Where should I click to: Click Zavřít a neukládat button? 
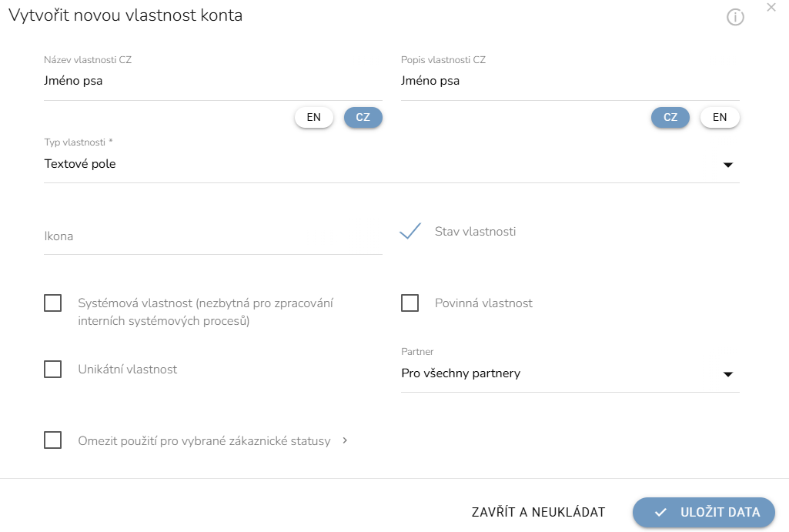(x=538, y=513)
